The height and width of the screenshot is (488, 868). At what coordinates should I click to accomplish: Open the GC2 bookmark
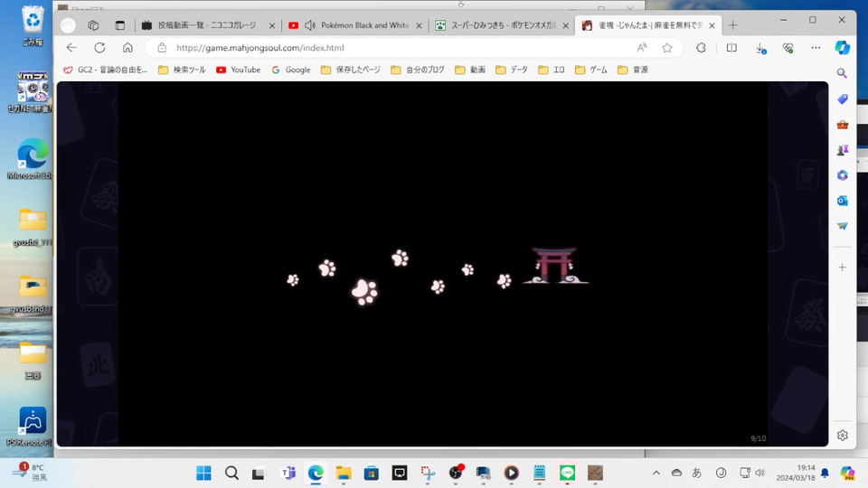click(105, 70)
